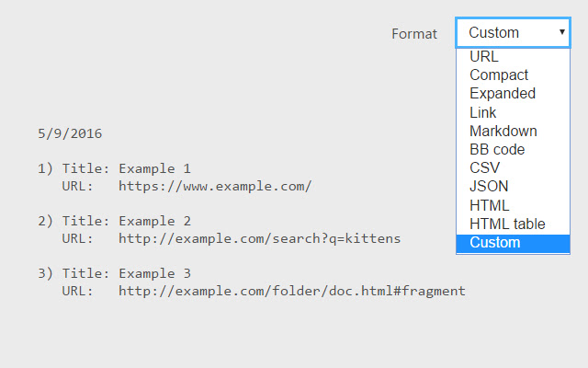
Task: Click the 5/9/2016 date in preview
Action: (70, 133)
